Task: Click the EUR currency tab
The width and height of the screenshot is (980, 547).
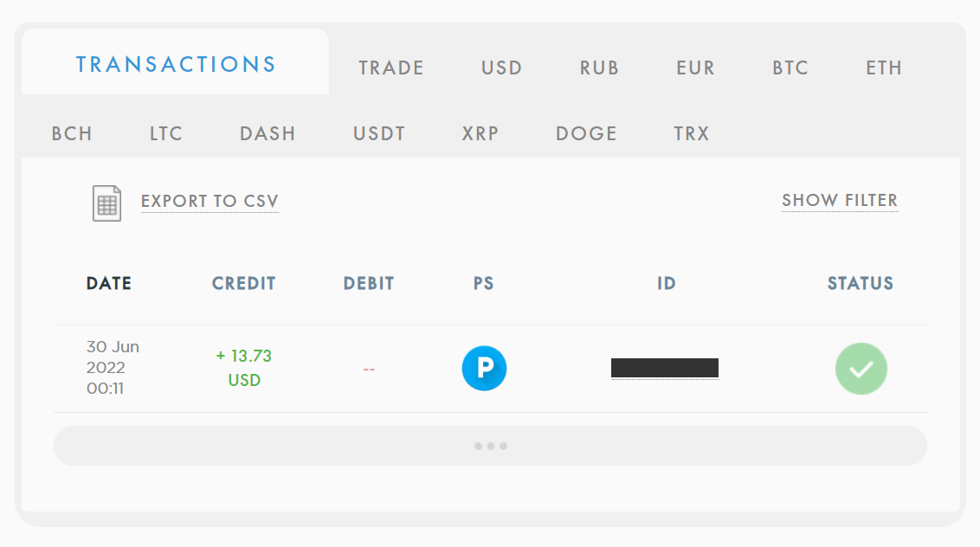Action: point(695,68)
